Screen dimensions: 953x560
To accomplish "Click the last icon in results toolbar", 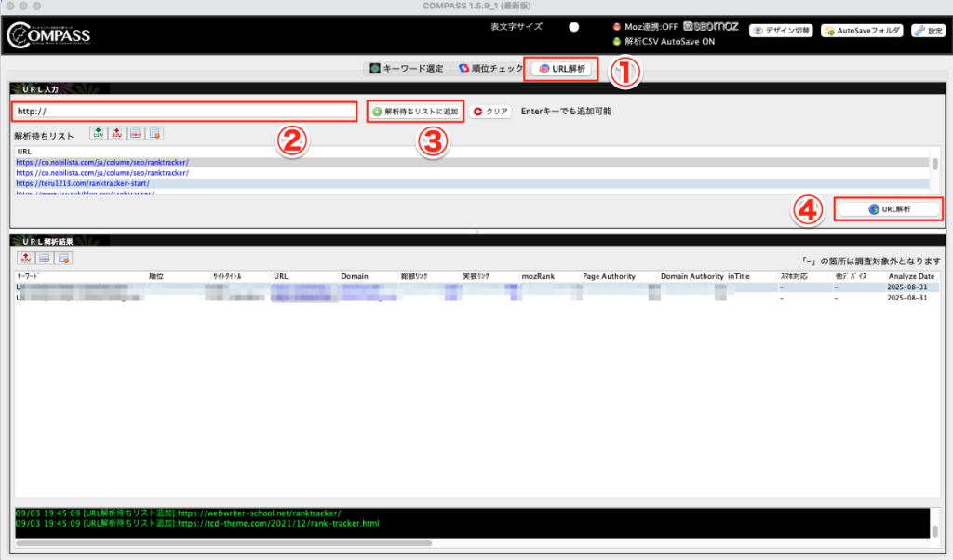I will (64, 258).
